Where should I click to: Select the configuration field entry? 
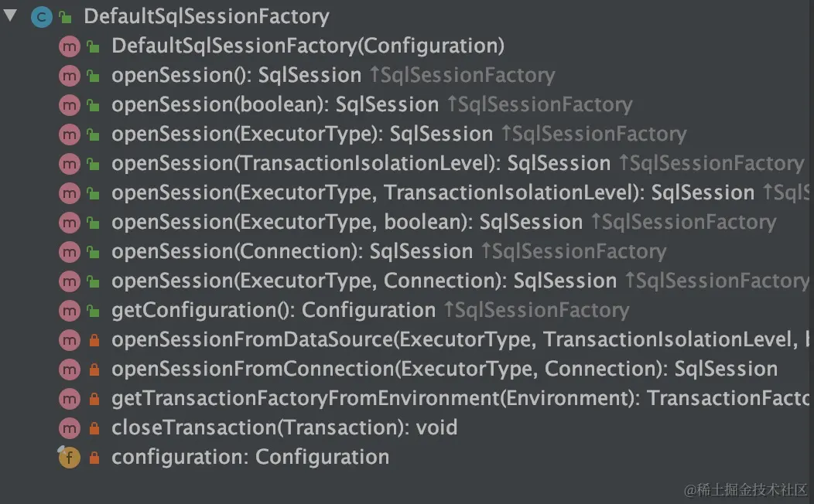click(x=250, y=457)
